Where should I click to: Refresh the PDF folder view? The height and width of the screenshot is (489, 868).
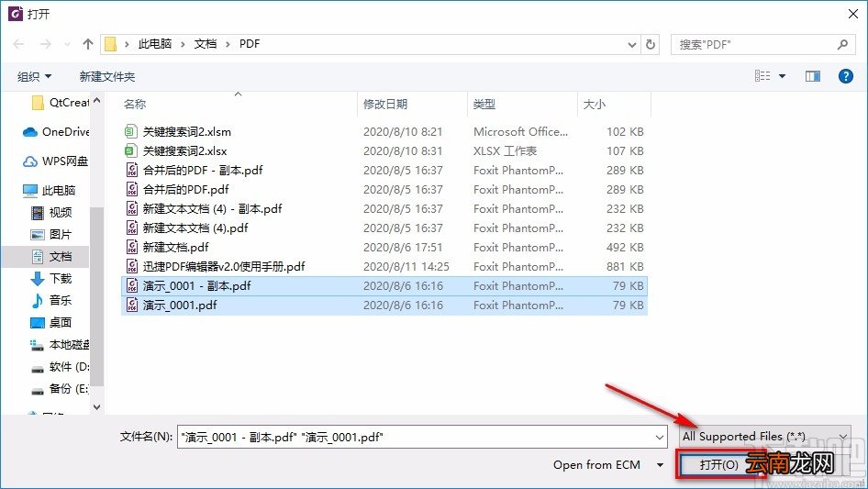click(x=651, y=44)
